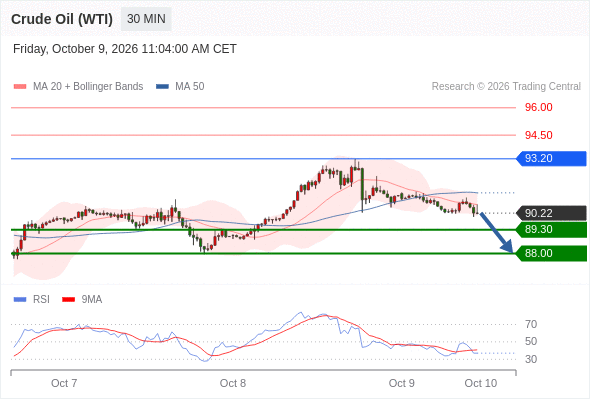Click the Research © 2026 Trading Central credit

click(x=506, y=87)
